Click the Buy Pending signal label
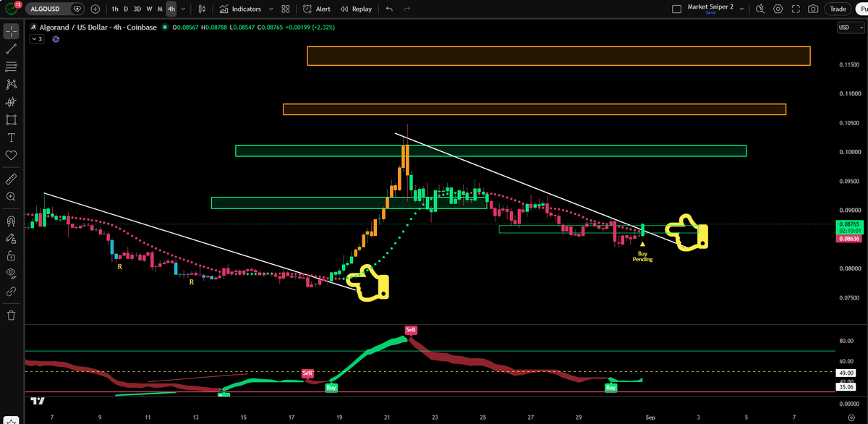 tap(642, 256)
